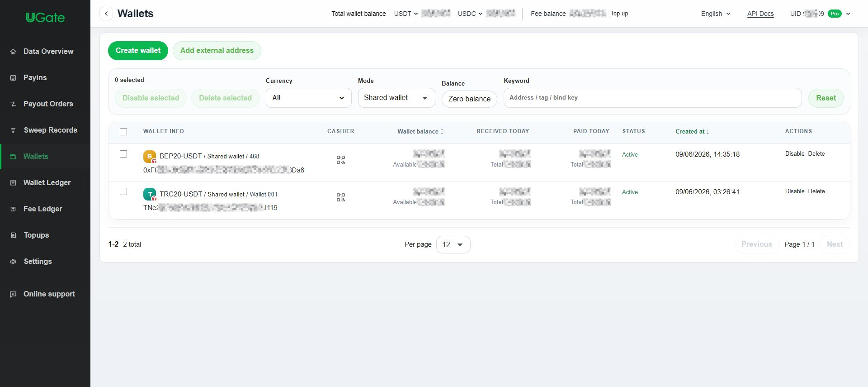Toggle the Zero balance filter
The width and height of the screenshot is (868, 387).
click(x=469, y=99)
